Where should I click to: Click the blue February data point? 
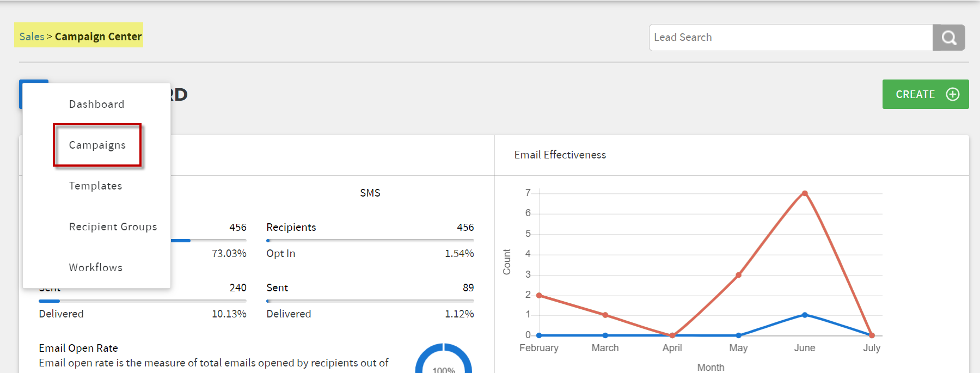tap(539, 335)
